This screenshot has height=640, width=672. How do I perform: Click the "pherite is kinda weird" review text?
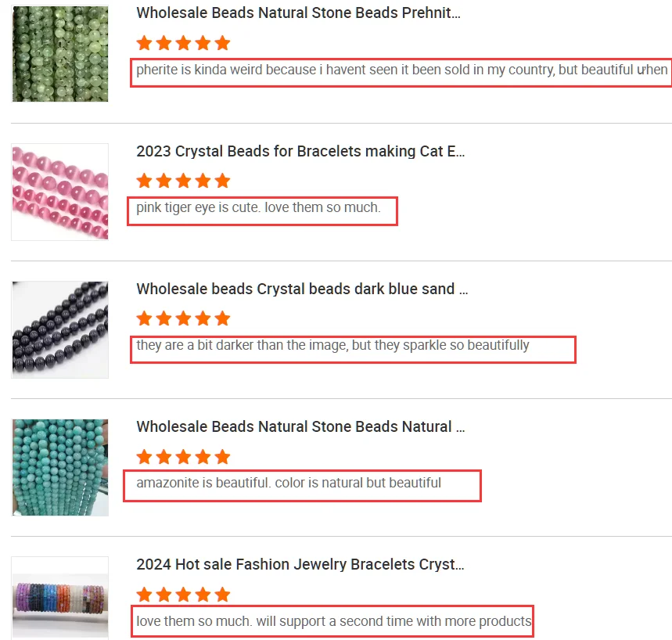coord(401,70)
